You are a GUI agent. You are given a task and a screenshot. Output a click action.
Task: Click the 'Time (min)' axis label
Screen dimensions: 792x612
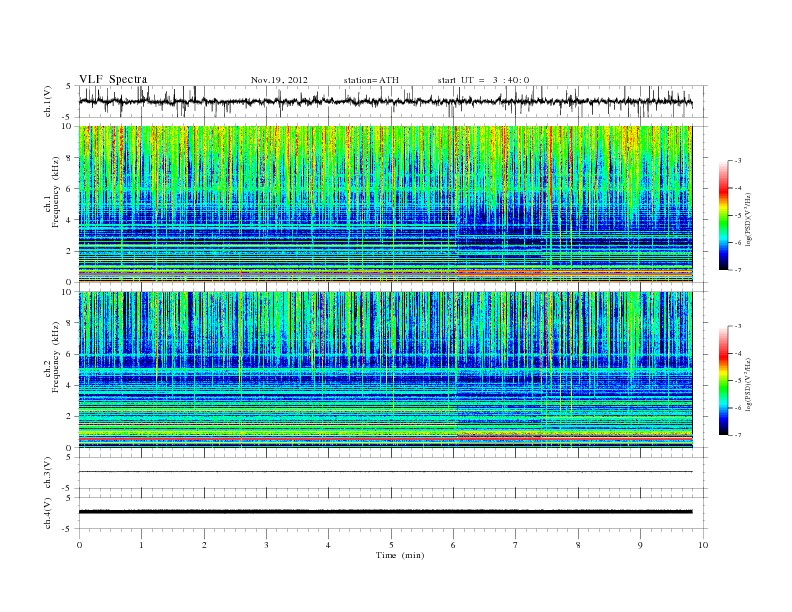400,555
